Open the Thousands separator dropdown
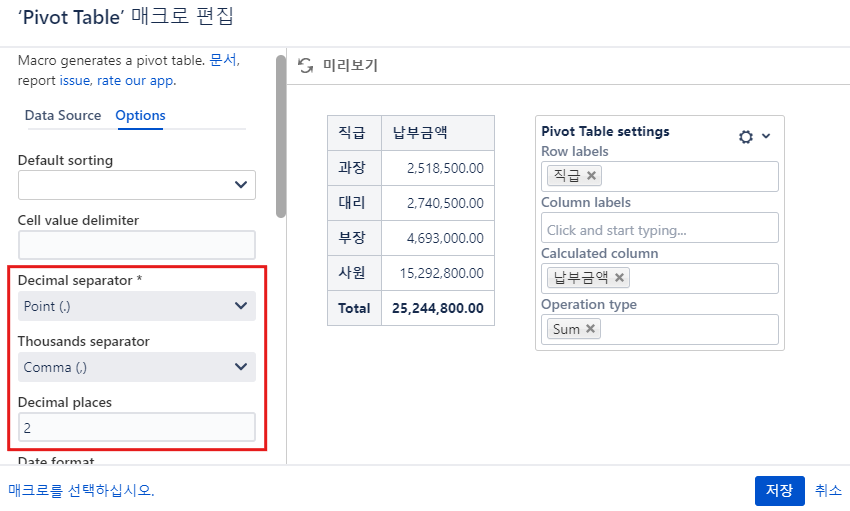850x511 pixels. 137,367
